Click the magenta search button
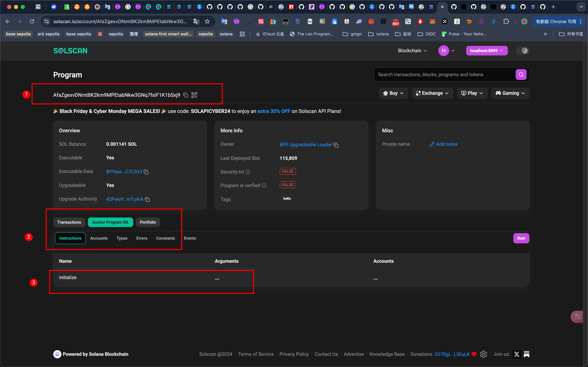This screenshot has width=588, height=367. coord(521,74)
